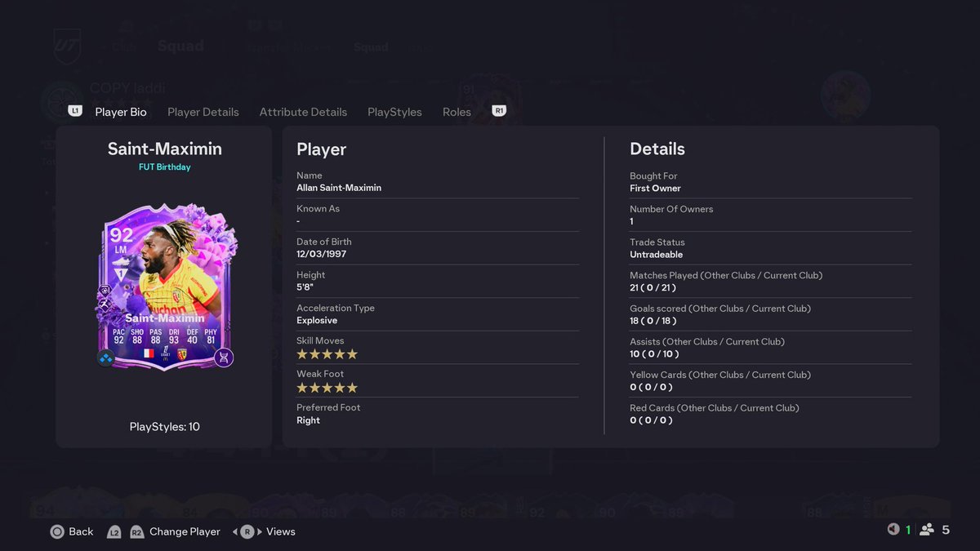Click the Views label
The width and height of the screenshot is (980, 551).
pyautogui.click(x=281, y=531)
